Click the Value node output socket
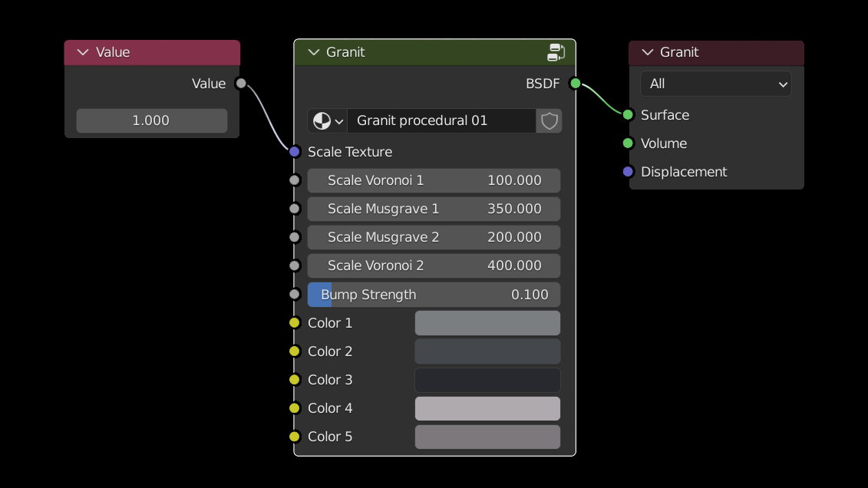The width and height of the screenshot is (868, 488). coord(241,84)
